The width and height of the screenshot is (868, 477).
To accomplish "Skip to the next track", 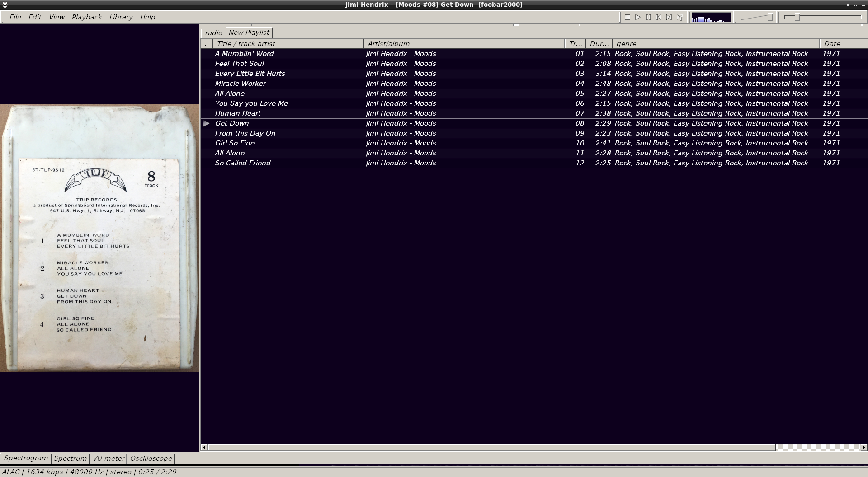I will [669, 17].
